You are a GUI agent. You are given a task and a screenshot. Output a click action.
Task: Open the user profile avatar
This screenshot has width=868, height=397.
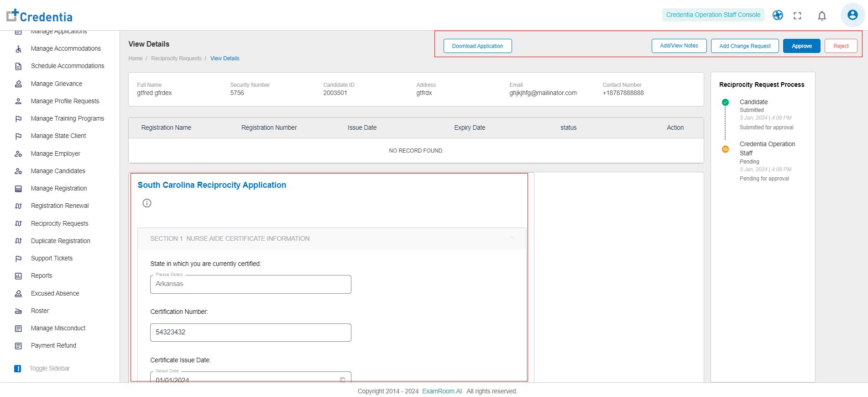tap(852, 15)
